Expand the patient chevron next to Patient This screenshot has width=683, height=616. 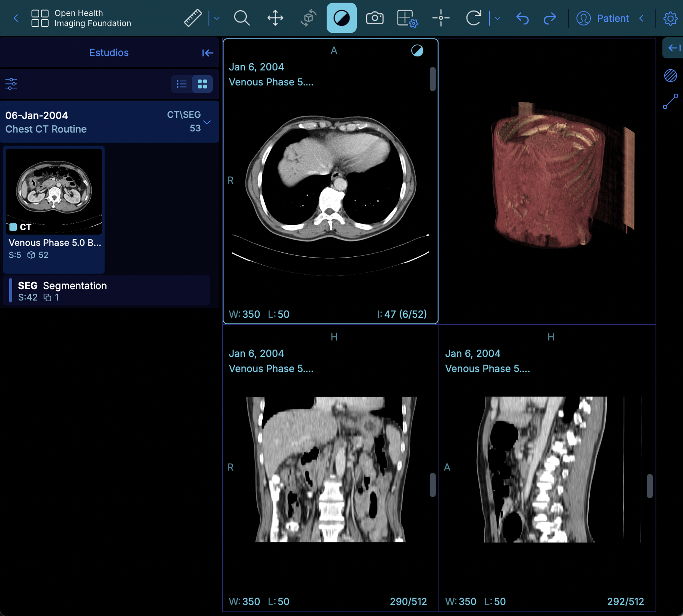pos(642,18)
